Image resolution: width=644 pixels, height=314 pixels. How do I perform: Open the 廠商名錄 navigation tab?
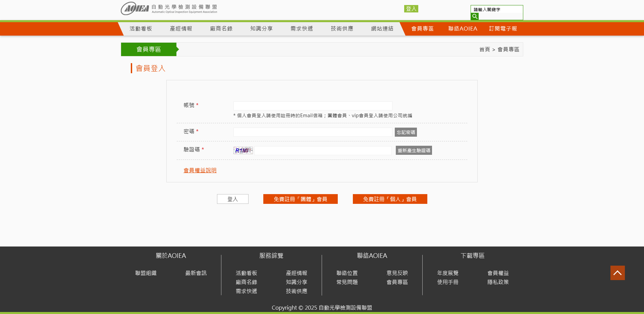click(x=221, y=29)
